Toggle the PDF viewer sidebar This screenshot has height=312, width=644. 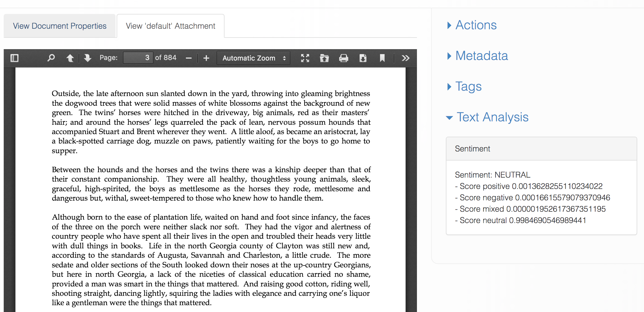click(x=14, y=58)
